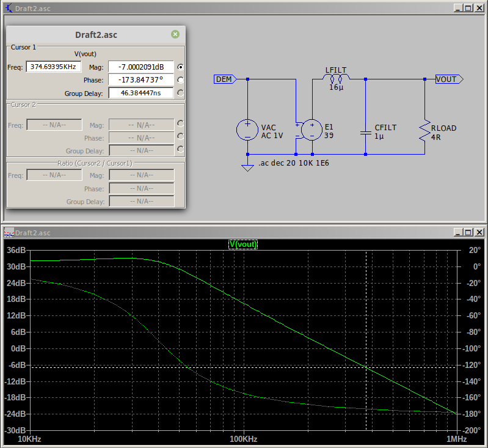Select the Cursor 2 Mag radio button

click(181, 123)
